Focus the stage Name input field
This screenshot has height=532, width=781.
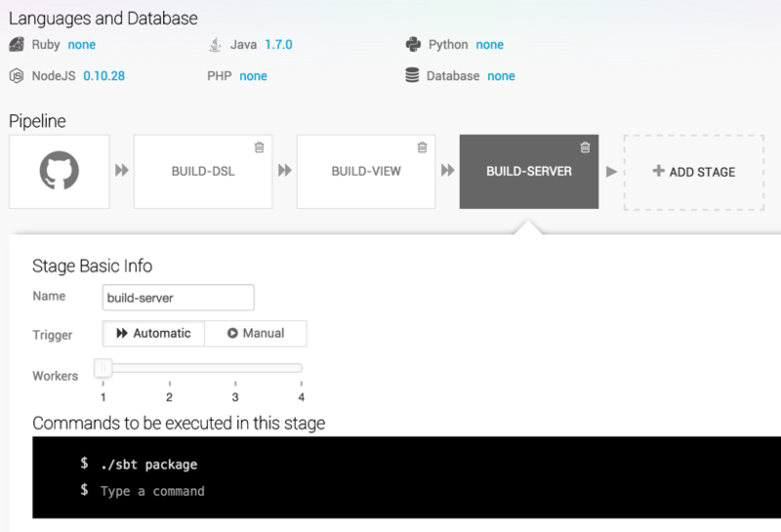(179, 298)
